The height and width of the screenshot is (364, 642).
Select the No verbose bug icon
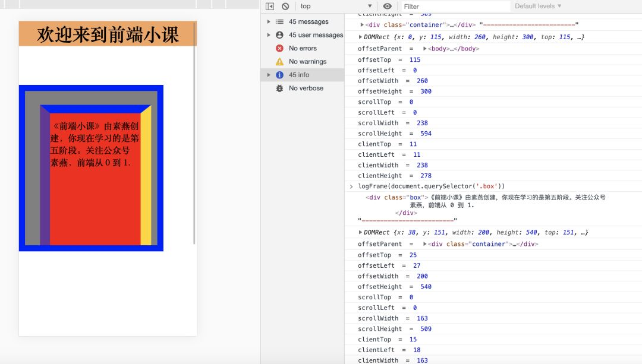coord(279,88)
